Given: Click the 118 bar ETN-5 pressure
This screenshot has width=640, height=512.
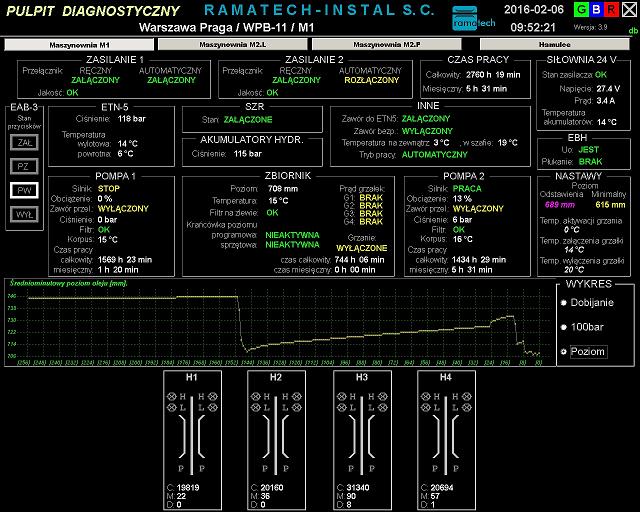Looking at the screenshot, I should tap(131, 119).
